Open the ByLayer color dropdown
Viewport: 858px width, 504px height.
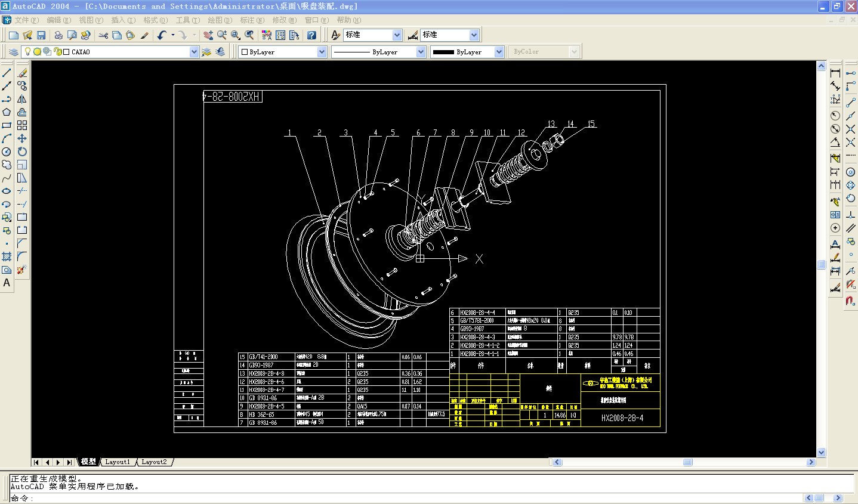pos(322,52)
